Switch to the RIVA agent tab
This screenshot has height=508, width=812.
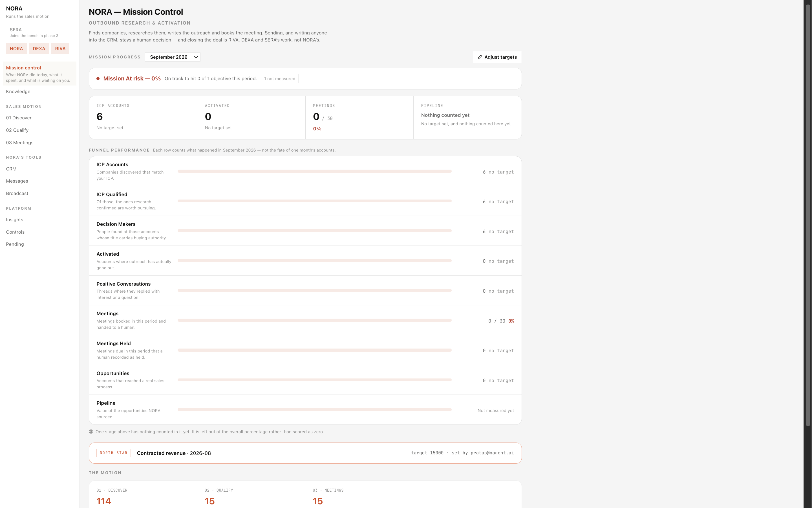60,49
